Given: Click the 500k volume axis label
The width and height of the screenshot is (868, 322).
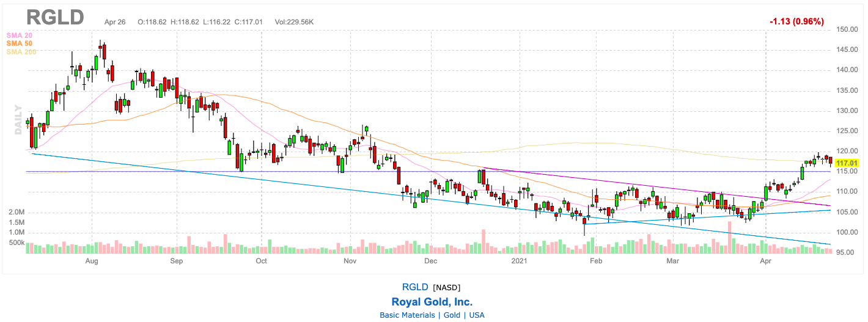Looking at the screenshot, I should point(15,243).
